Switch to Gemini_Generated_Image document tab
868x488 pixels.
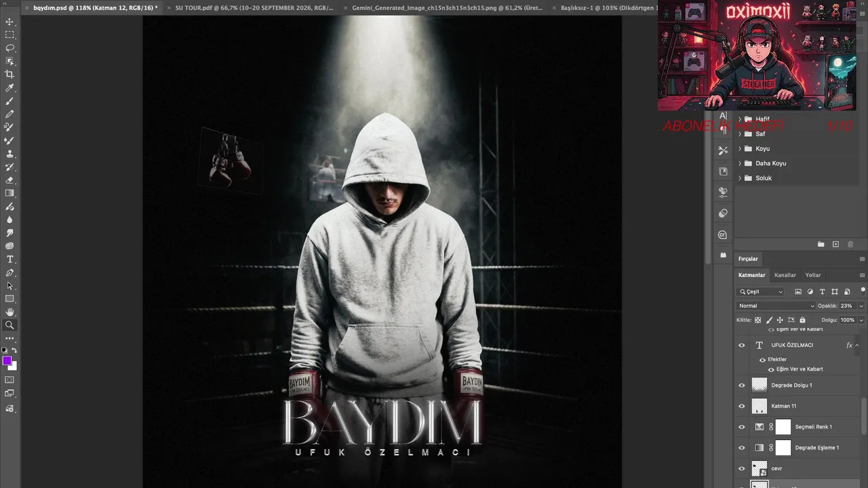point(446,8)
